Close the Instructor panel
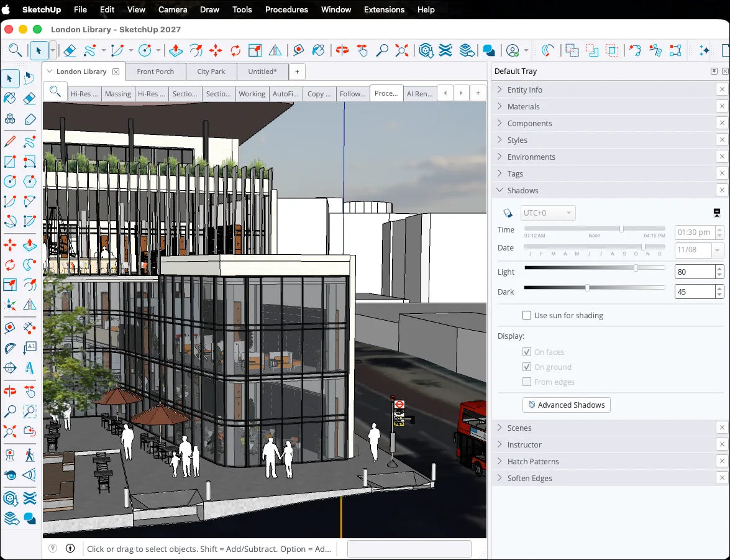This screenshot has width=730, height=560. click(x=722, y=444)
